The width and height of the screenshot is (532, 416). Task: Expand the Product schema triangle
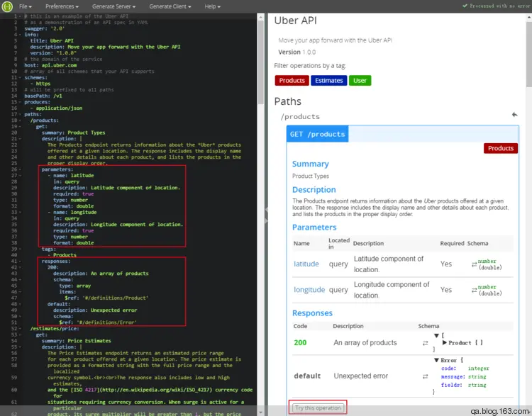[x=445, y=343]
